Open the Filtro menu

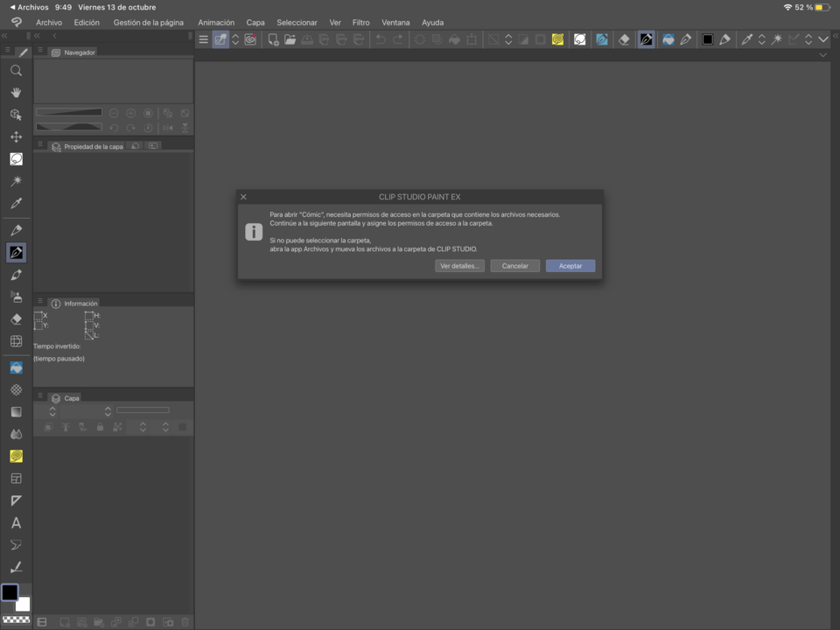[x=360, y=22]
